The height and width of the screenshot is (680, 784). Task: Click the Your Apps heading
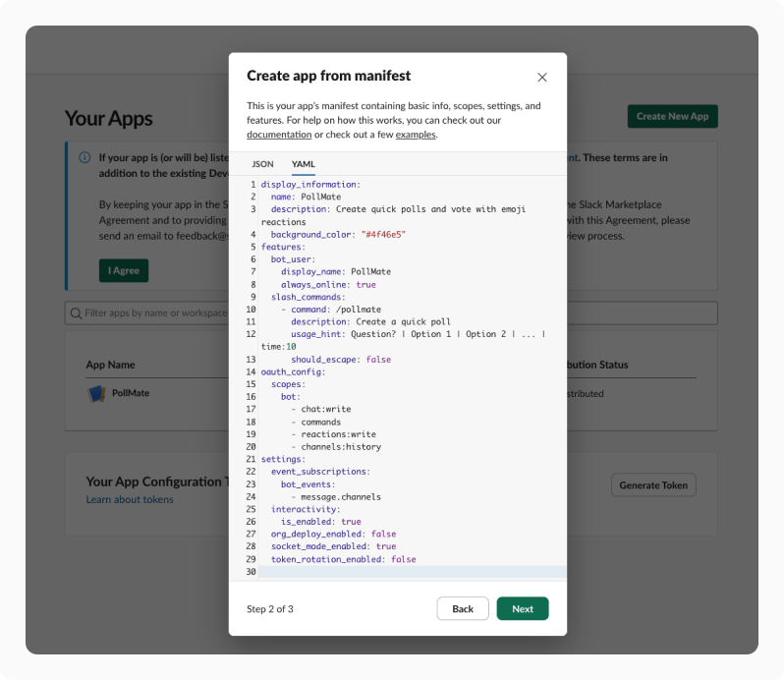pos(108,119)
